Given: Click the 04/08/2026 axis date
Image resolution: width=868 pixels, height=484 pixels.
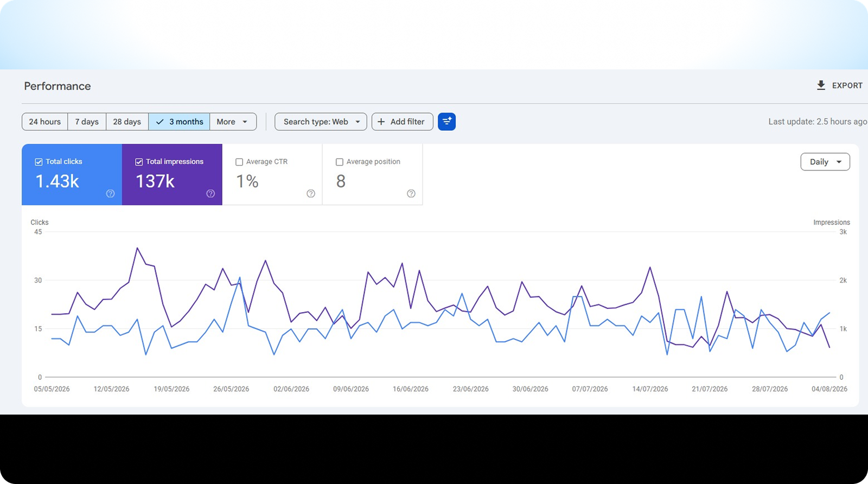Looking at the screenshot, I should (829, 389).
